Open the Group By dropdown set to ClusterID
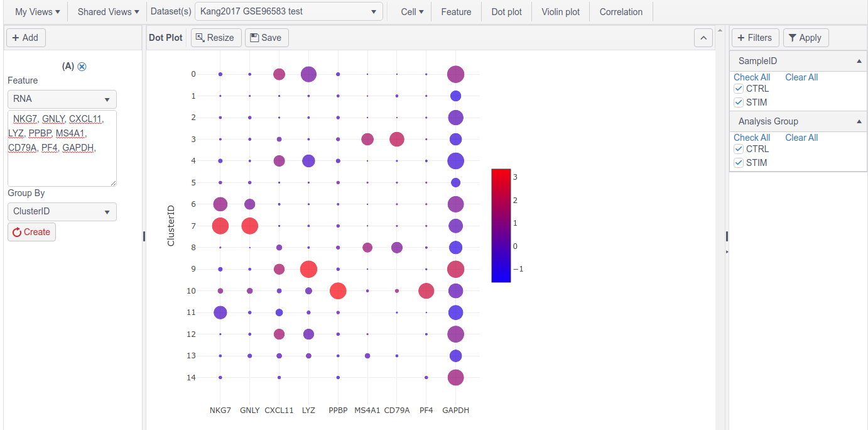 click(62, 212)
